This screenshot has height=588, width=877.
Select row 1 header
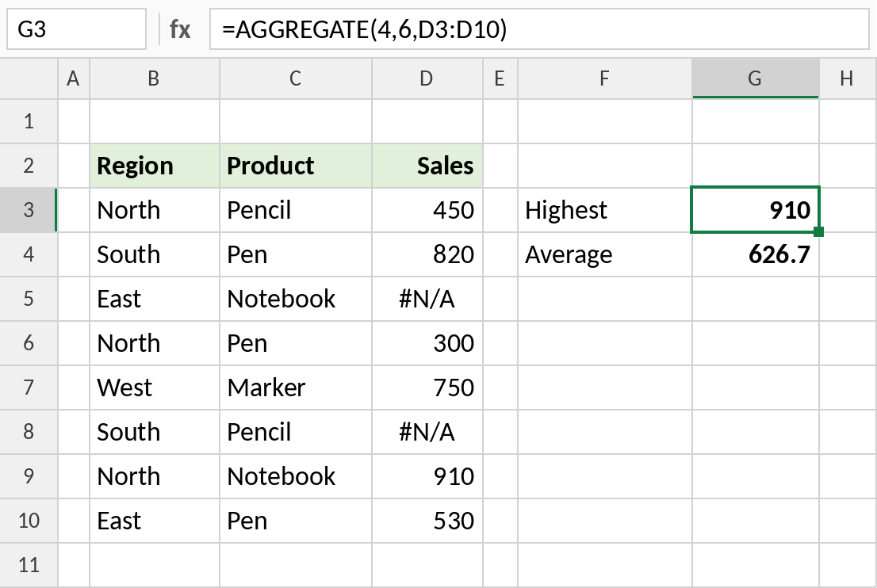(29, 121)
